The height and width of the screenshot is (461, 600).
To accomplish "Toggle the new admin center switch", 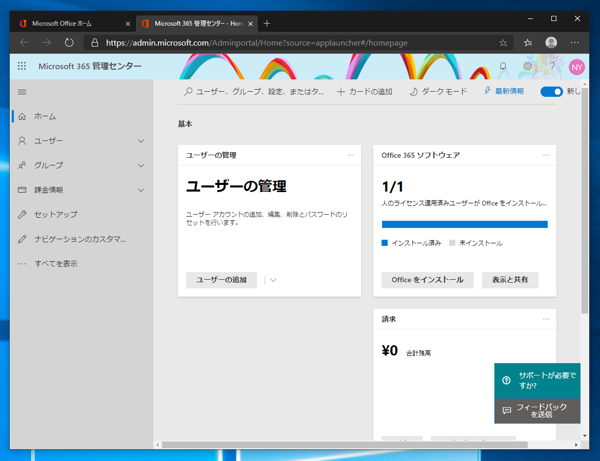I will click(x=551, y=91).
